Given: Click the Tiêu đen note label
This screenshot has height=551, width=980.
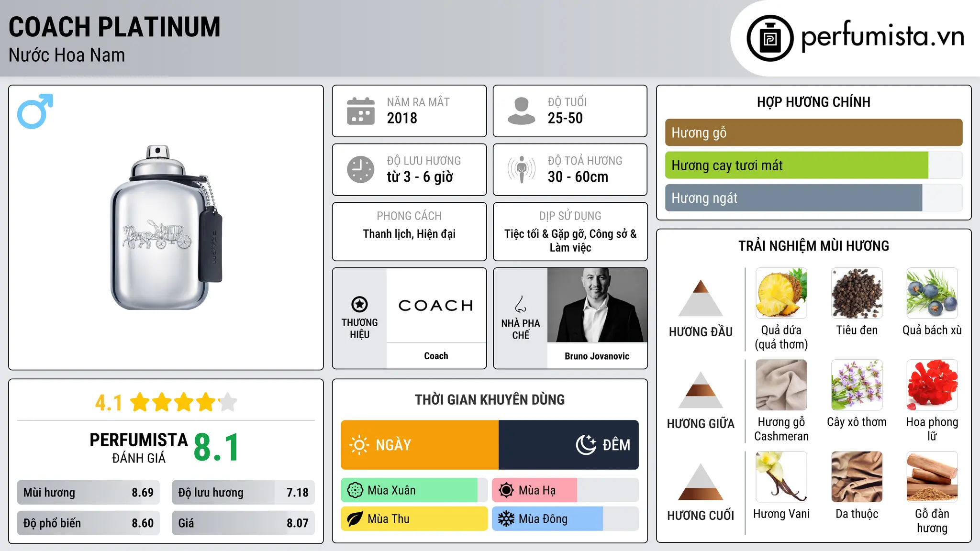Looking at the screenshot, I should 857,330.
